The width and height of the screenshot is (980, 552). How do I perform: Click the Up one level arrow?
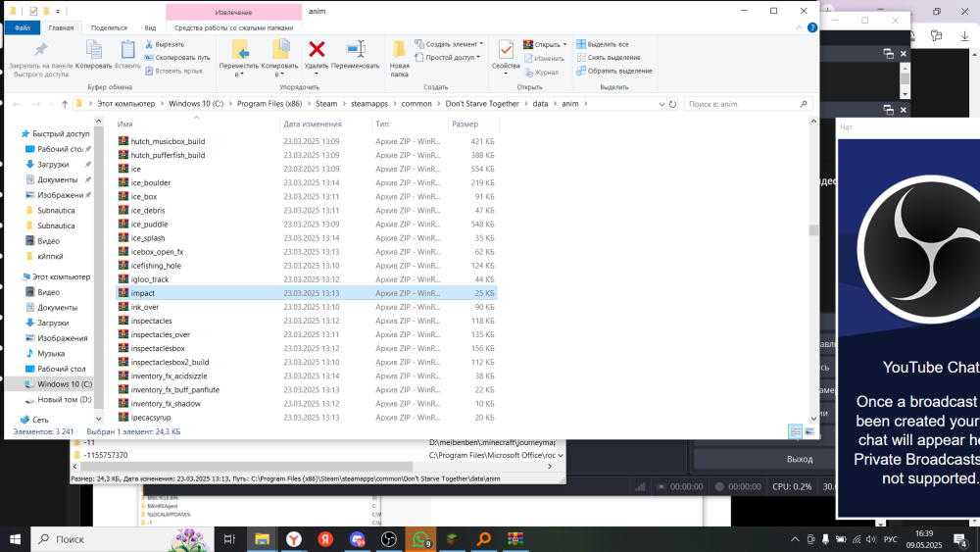tap(65, 104)
